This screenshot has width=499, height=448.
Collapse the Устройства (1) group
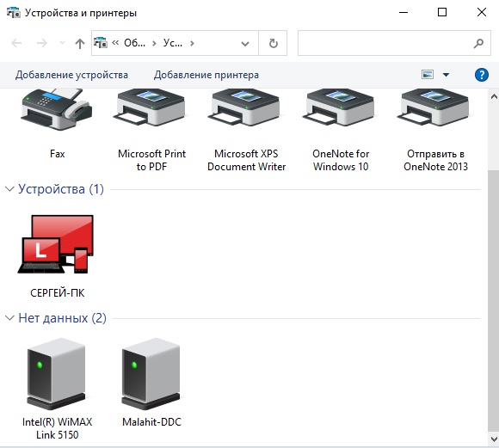point(9,189)
